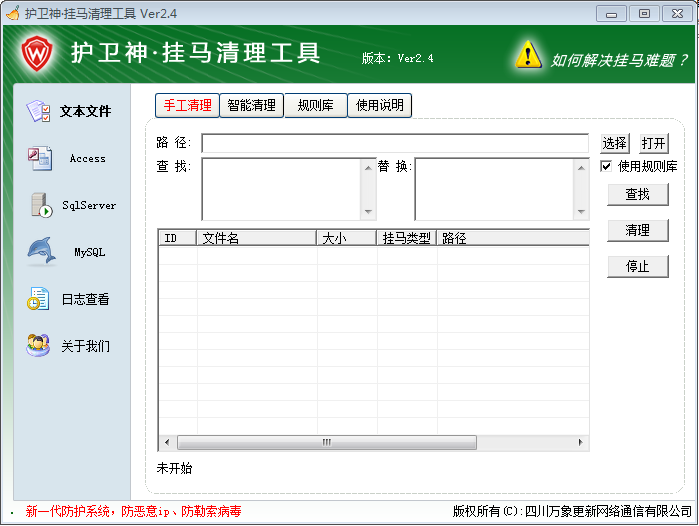Click the text file sidebar icon
Screen dimensions: 699x526
[38, 111]
